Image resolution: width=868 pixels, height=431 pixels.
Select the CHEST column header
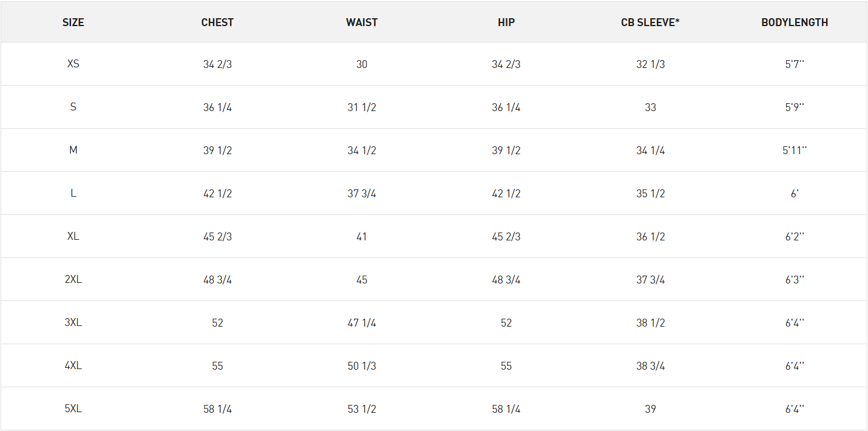[217, 22]
